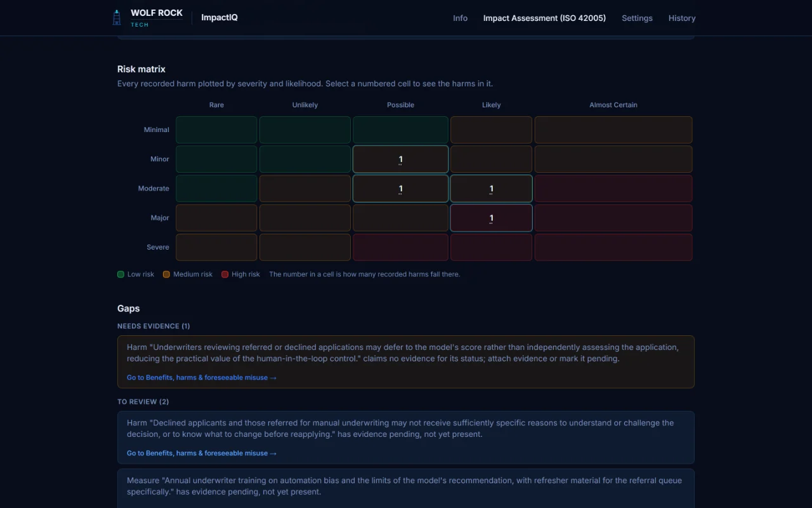Click the TO REVIEW (2) label
The height and width of the screenshot is (508, 812).
(x=143, y=401)
